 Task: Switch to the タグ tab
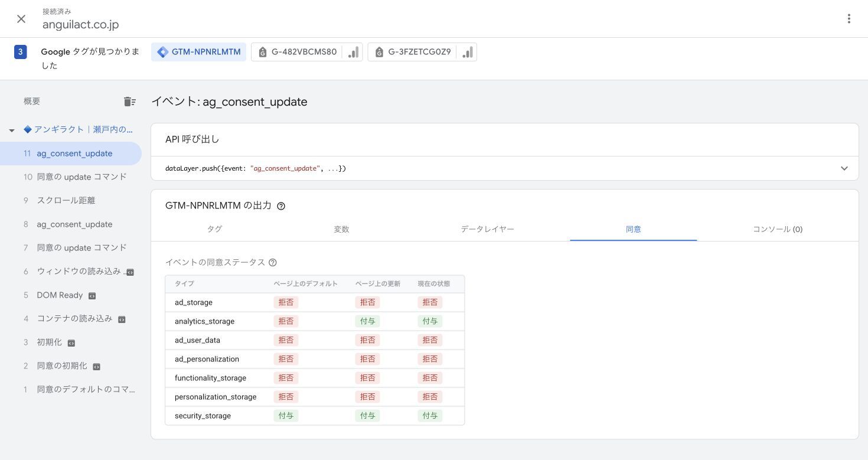[214, 229]
